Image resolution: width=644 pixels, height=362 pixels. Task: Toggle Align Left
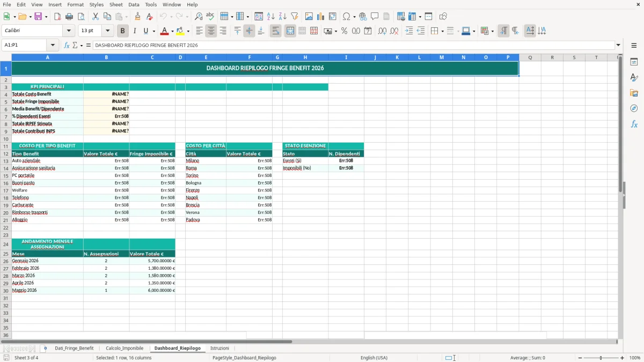[x=199, y=31]
